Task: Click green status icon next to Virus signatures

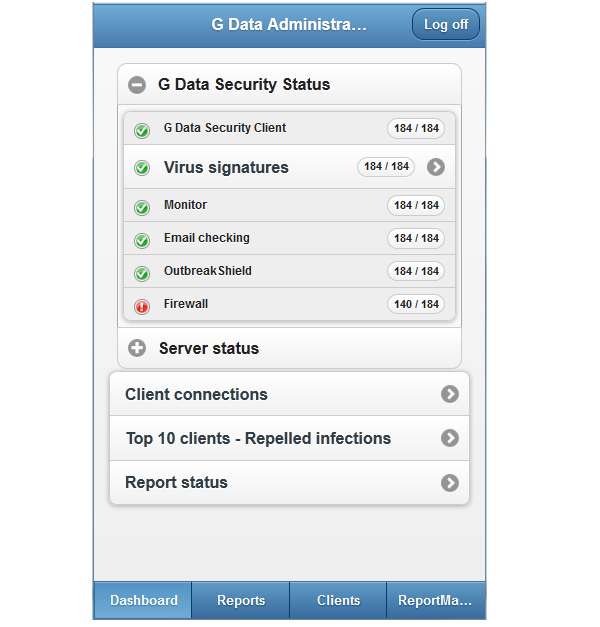Action: click(x=142, y=168)
